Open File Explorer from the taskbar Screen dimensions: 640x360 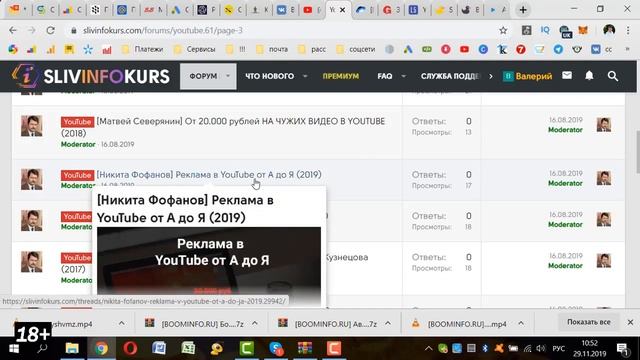pyautogui.click(x=72, y=349)
